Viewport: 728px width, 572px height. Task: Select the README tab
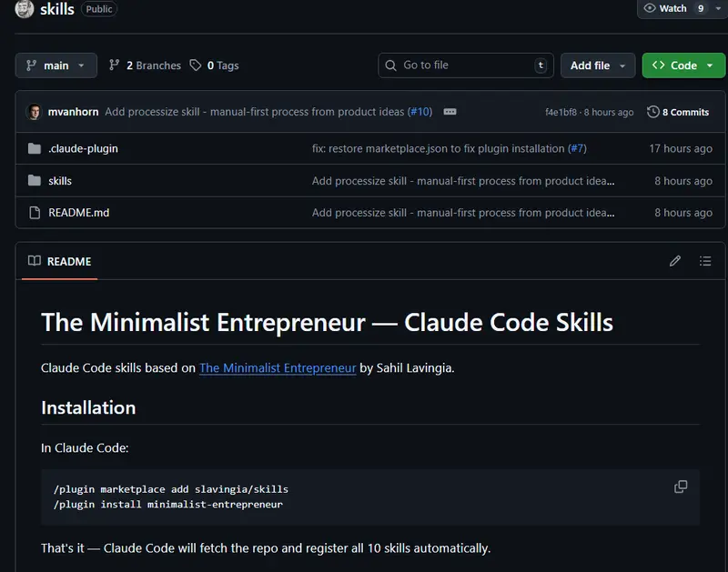coord(60,261)
